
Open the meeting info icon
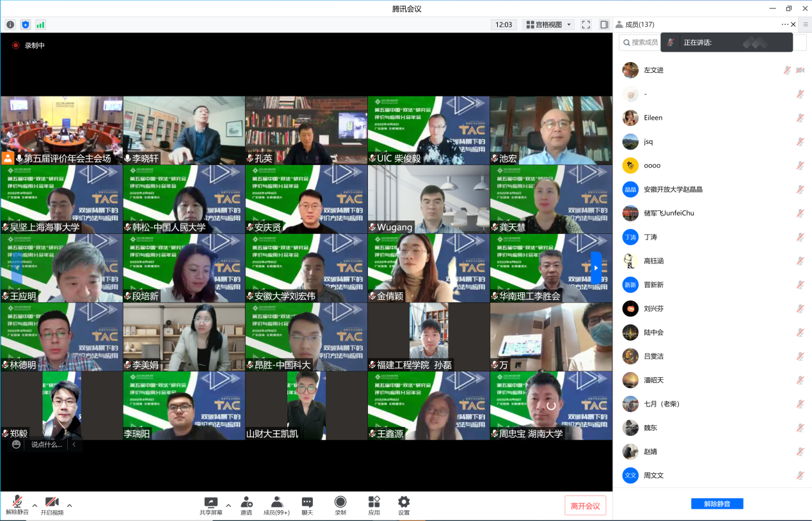tap(10, 25)
